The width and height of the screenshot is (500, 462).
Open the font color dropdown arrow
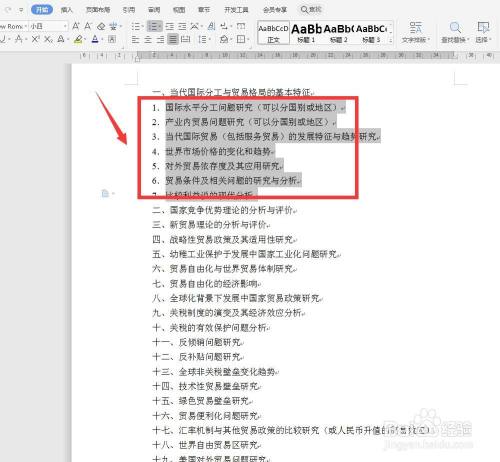point(102,40)
